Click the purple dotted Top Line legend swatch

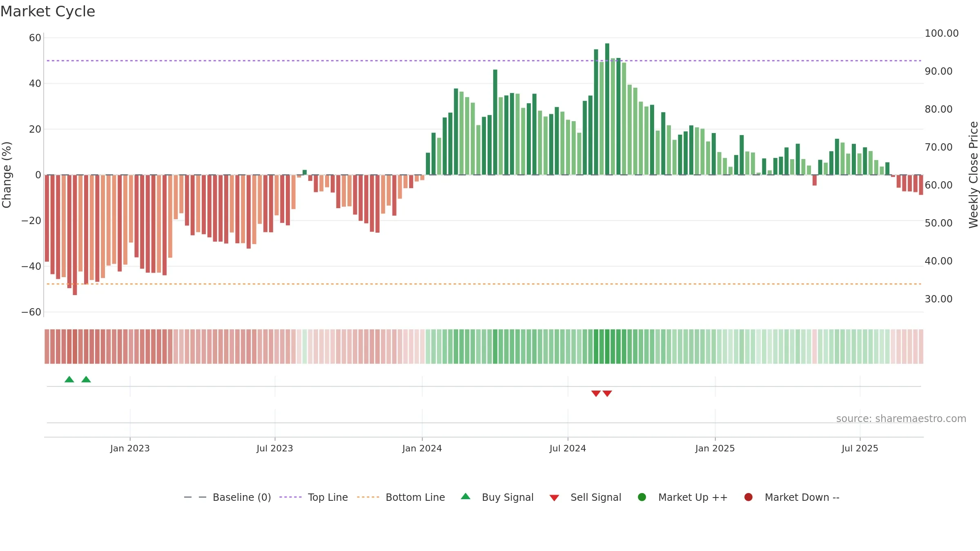pyautogui.click(x=290, y=497)
